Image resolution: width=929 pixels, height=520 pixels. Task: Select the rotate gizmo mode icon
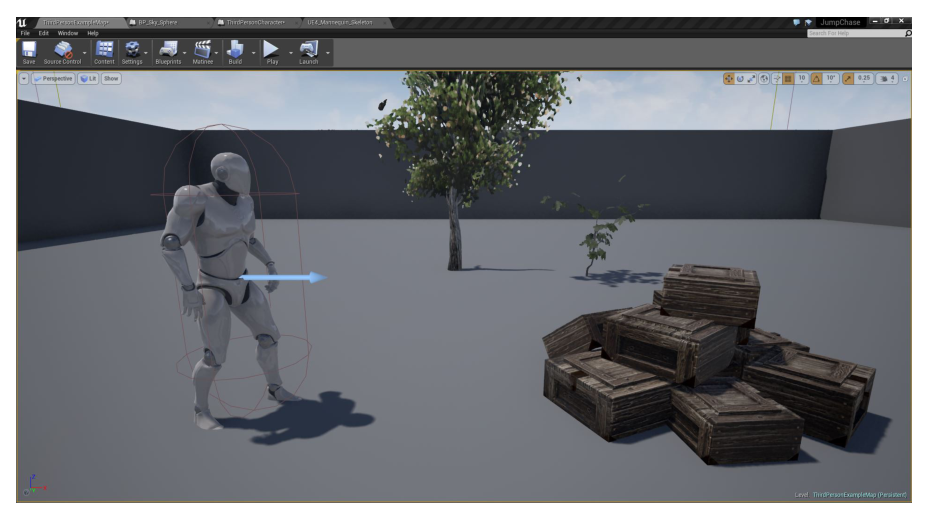(740, 79)
